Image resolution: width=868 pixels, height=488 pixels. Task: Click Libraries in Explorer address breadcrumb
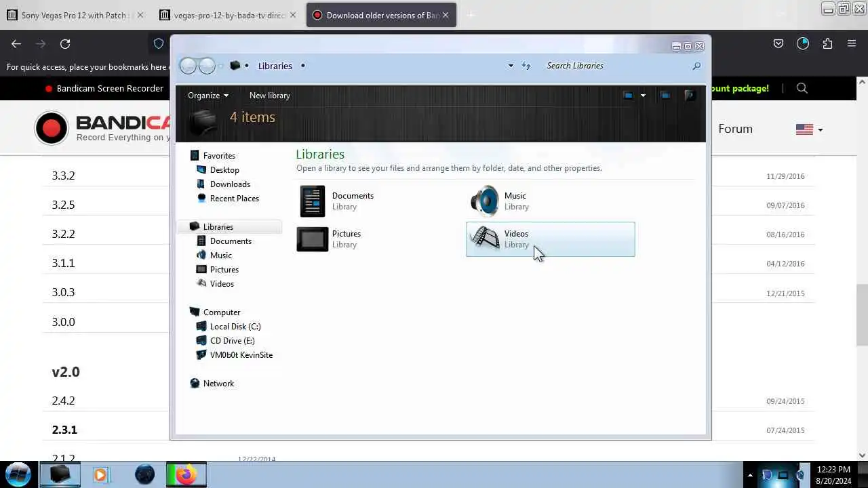pyautogui.click(x=275, y=66)
